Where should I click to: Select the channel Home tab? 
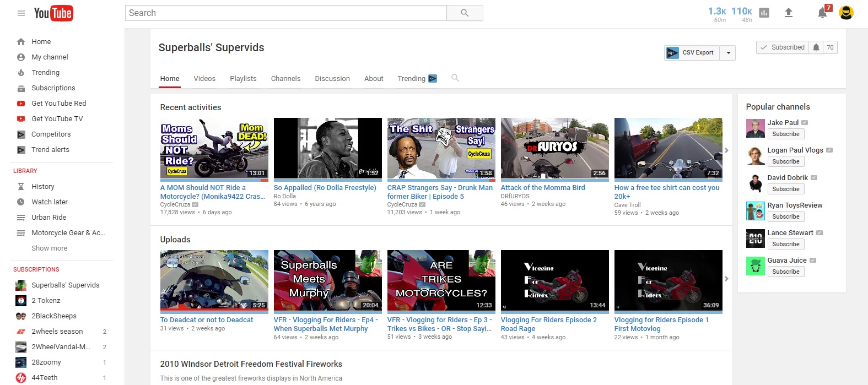pos(170,79)
